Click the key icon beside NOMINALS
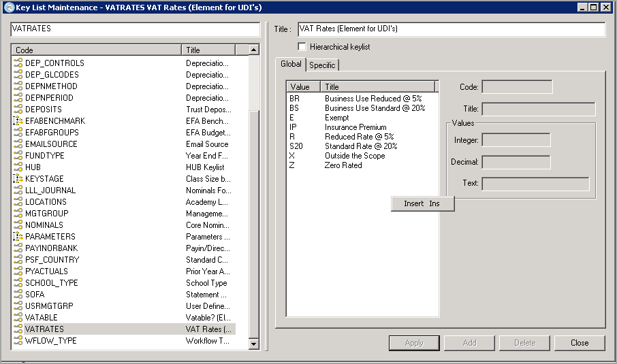Image resolution: width=617 pixels, height=364 pixels. click(18, 225)
